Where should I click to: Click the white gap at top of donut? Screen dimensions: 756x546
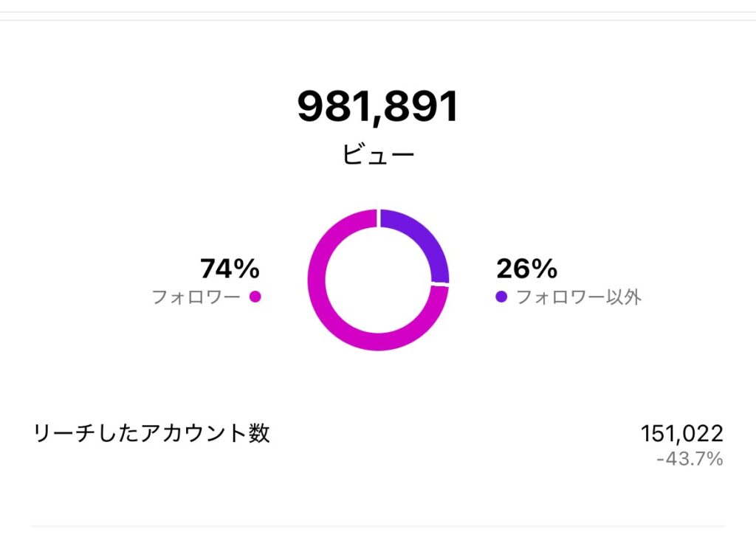(x=379, y=218)
